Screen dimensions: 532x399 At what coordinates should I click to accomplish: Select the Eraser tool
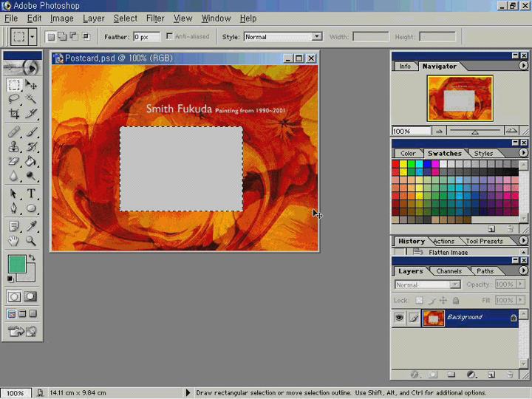(14, 161)
